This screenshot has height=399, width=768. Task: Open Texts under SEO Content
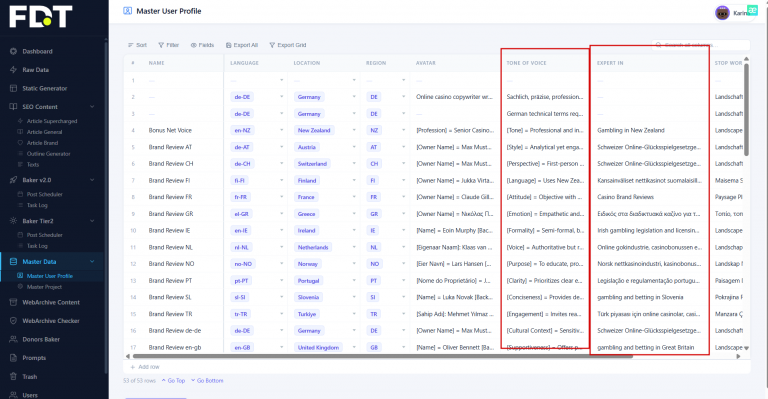[33, 164]
